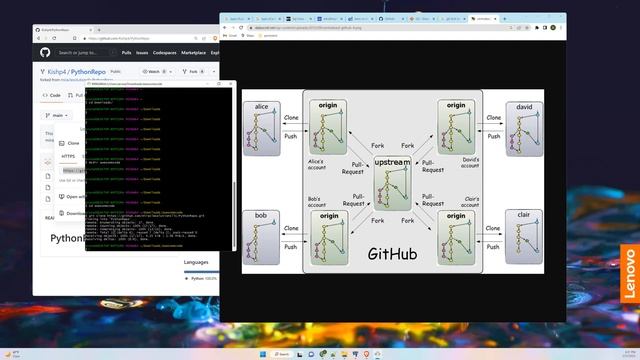Viewport: 640px width, 360px height.
Task: Expand the Fork dropdown arrow
Action: pyautogui.click(x=214, y=71)
